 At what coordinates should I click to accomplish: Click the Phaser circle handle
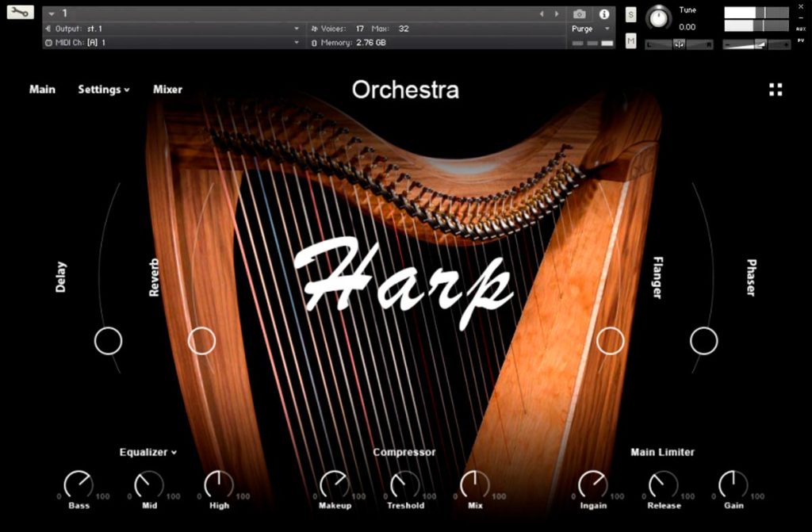(704, 341)
